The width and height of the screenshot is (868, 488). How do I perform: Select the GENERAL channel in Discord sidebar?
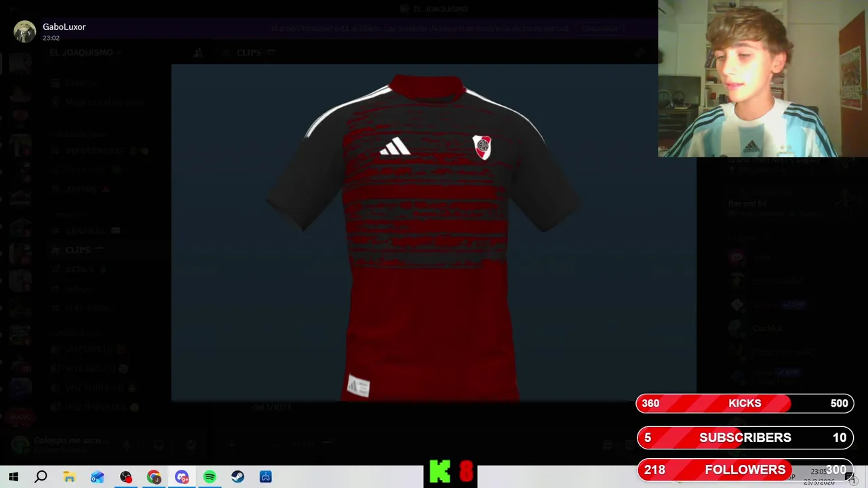tap(86, 231)
